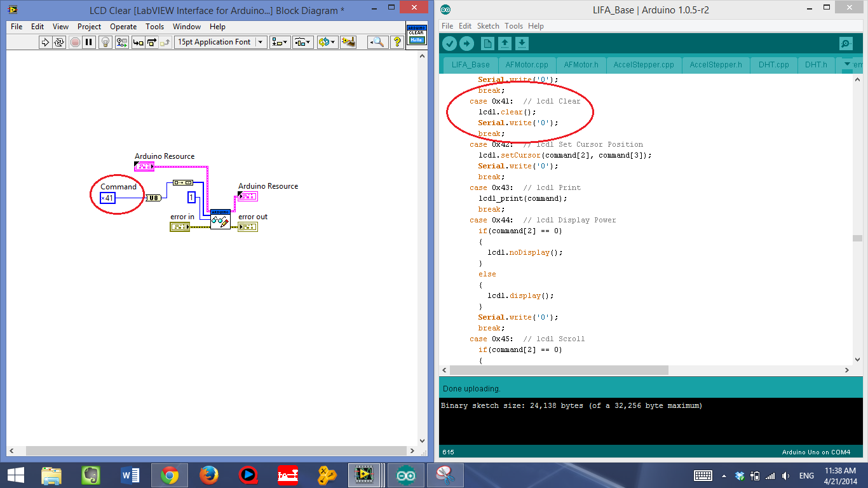
Task: Open Evernote from the taskbar
Action: tap(91, 475)
